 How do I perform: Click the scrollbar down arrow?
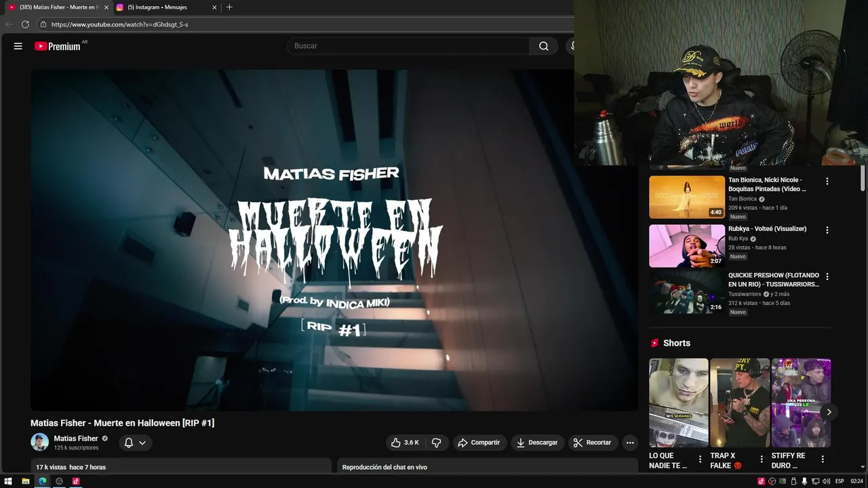[863, 467]
